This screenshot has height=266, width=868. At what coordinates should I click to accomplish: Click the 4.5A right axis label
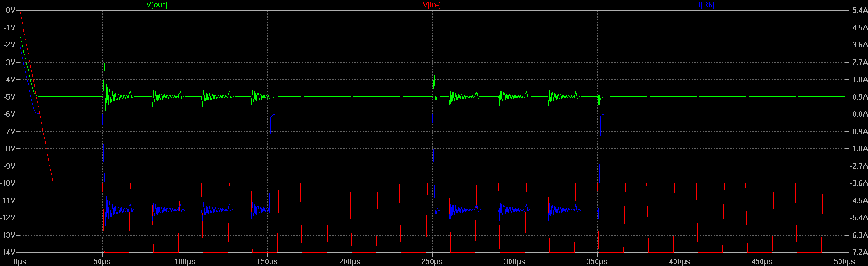tap(860, 28)
